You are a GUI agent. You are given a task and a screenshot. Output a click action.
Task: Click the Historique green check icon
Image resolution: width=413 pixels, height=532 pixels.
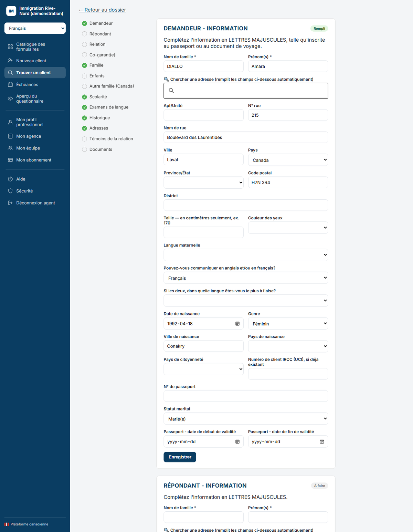(84, 118)
